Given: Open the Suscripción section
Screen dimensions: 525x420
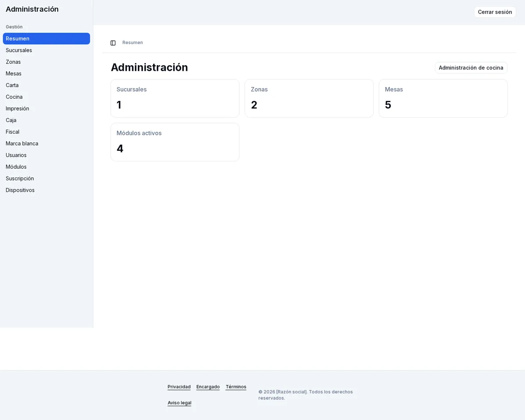Looking at the screenshot, I should [46, 178].
